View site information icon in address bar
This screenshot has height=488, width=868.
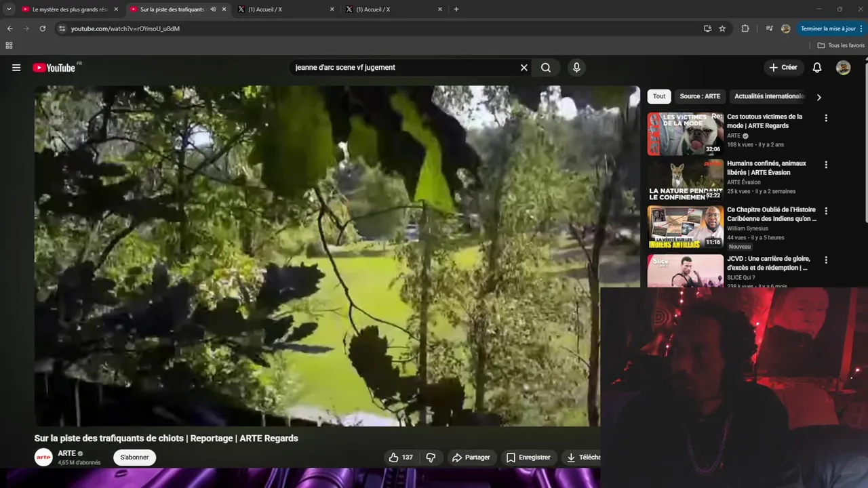point(62,28)
